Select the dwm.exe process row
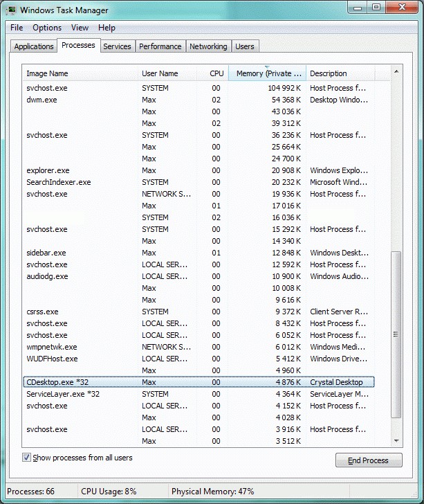 [x=199, y=100]
